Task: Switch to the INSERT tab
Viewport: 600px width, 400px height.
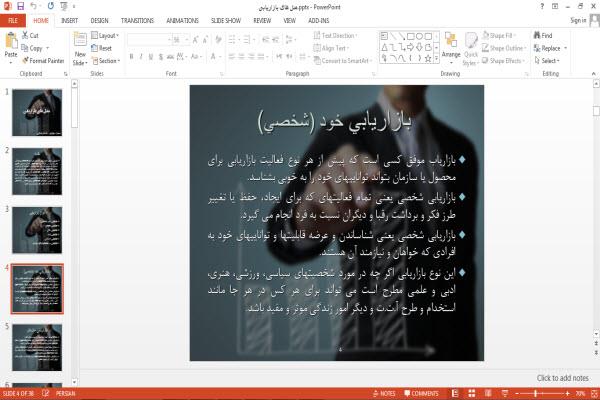Action: coord(69,21)
